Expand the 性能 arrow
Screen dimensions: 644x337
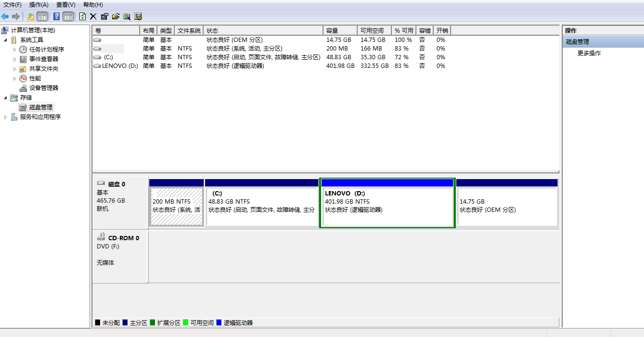pyautogui.click(x=14, y=78)
